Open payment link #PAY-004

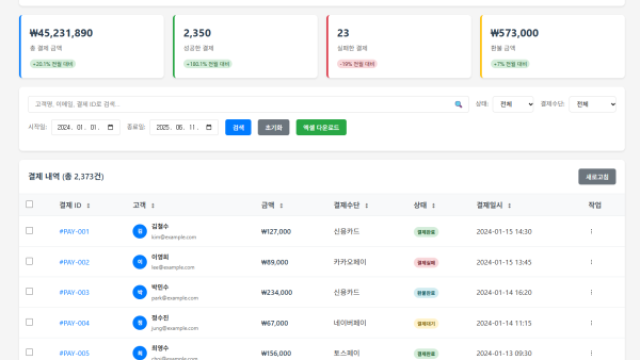pyautogui.click(x=74, y=323)
